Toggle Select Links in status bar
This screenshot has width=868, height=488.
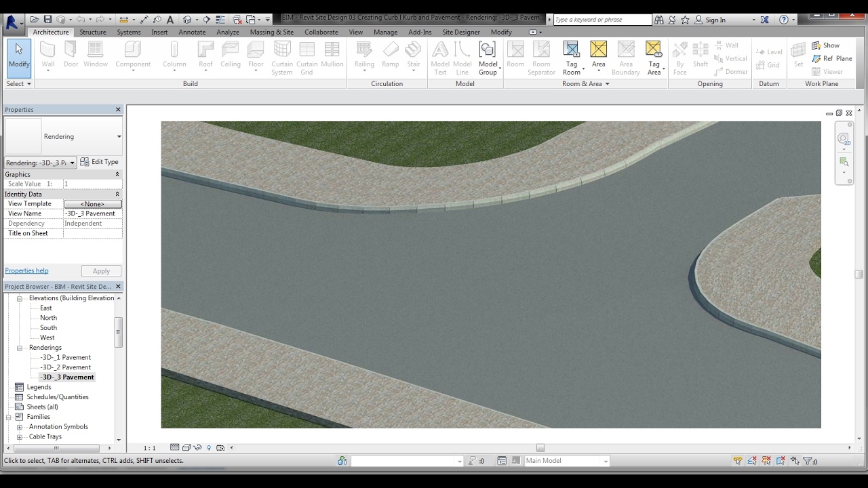click(738, 461)
